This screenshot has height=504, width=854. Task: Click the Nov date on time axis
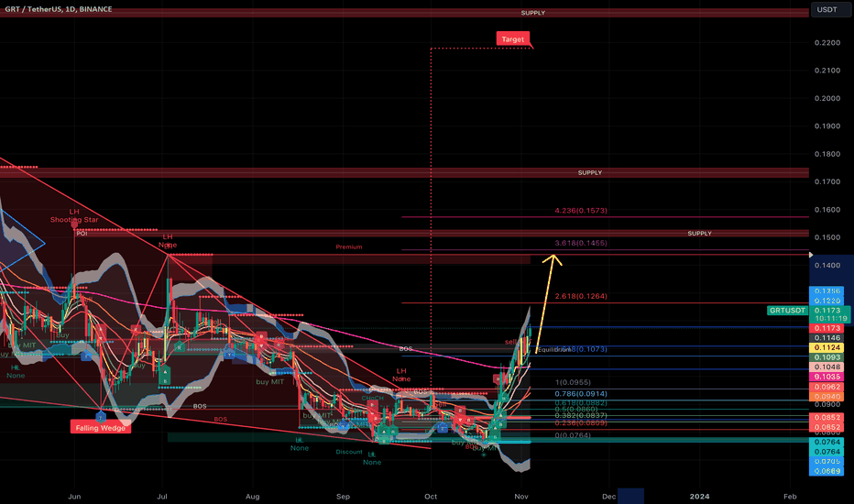(521, 497)
